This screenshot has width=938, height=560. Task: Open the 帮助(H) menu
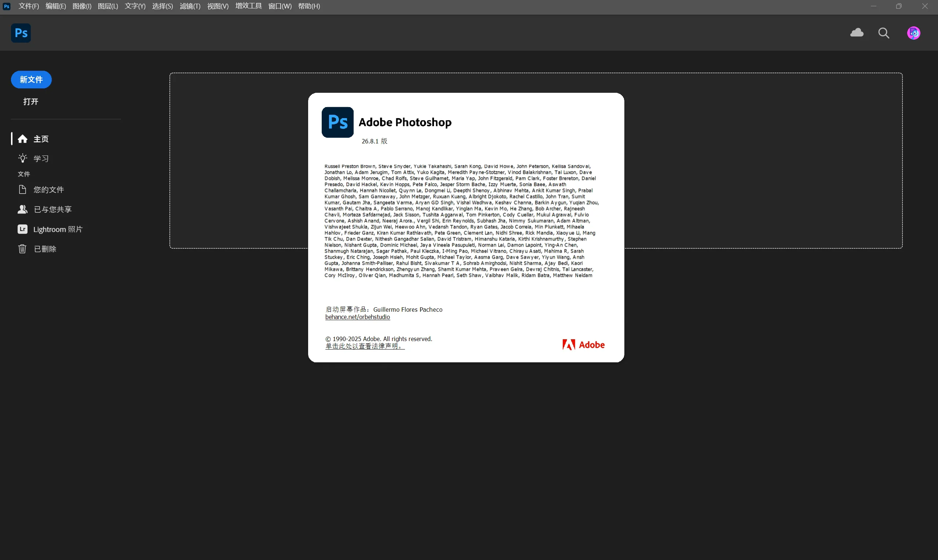pos(309,6)
